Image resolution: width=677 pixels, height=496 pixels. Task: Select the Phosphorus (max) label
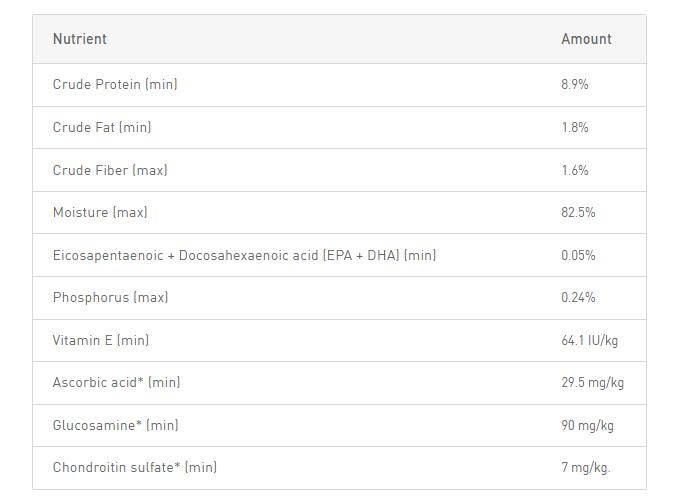click(x=111, y=297)
